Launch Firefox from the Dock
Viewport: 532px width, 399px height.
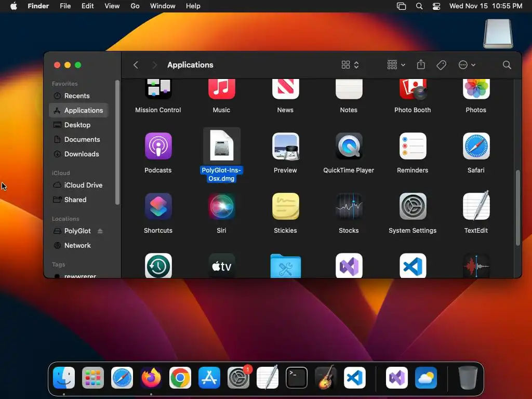pyautogui.click(x=151, y=377)
